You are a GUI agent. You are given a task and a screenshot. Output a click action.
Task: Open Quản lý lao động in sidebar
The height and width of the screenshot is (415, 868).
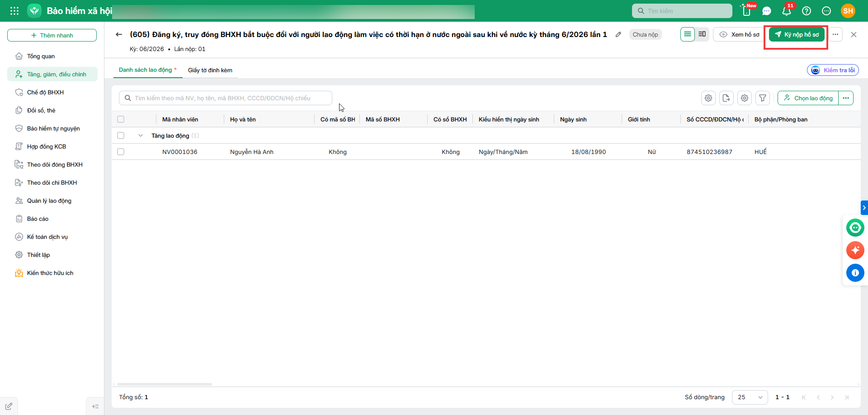tap(52, 201)
